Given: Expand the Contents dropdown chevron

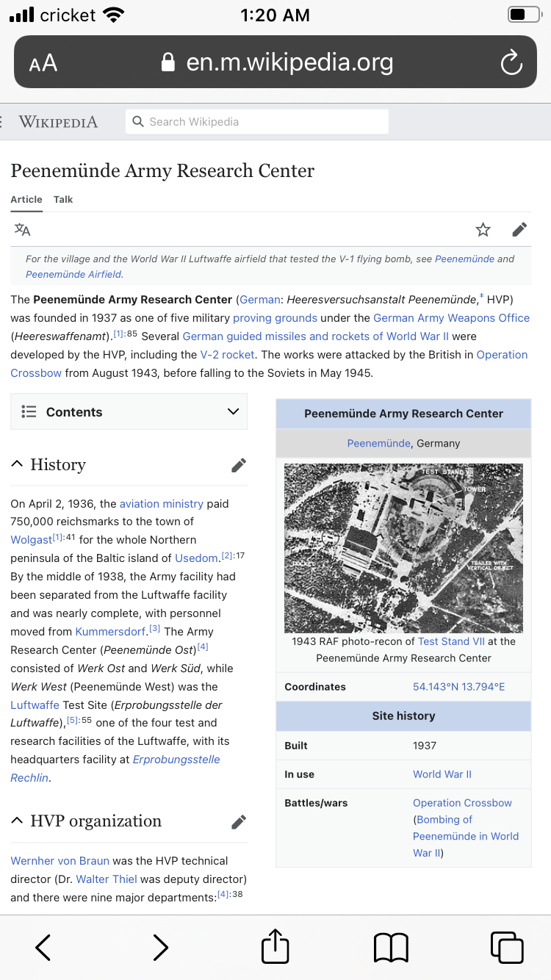Looking at the screenshot, I should click(234, 411).
